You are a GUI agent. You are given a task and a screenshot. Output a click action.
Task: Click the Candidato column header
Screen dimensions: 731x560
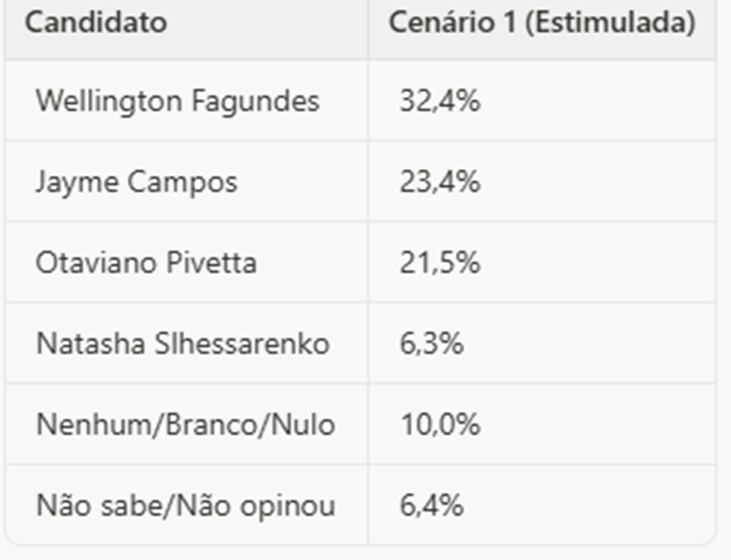pos(96,24)
